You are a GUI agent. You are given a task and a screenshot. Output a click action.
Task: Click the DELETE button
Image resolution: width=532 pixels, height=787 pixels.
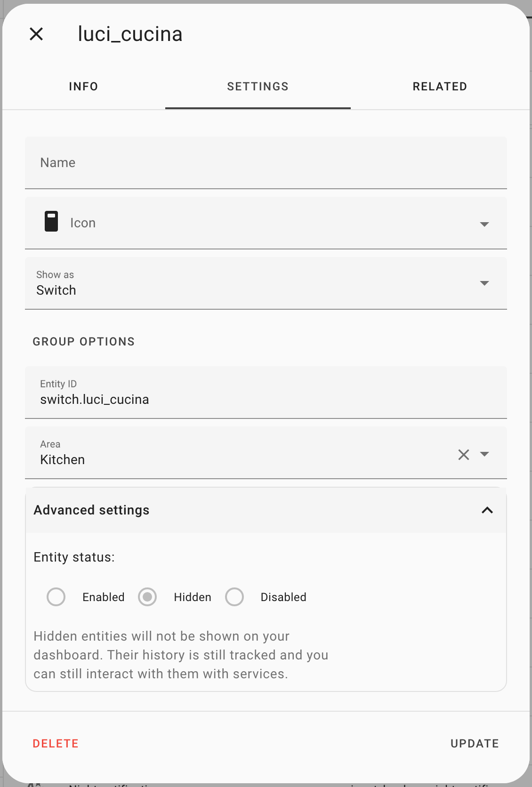[x=55, y=743]
